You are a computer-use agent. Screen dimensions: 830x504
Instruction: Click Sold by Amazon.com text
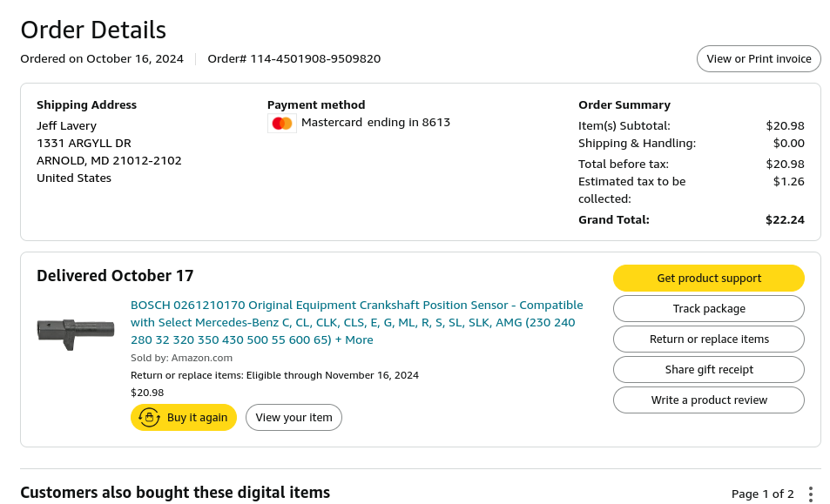click(181, 358)
